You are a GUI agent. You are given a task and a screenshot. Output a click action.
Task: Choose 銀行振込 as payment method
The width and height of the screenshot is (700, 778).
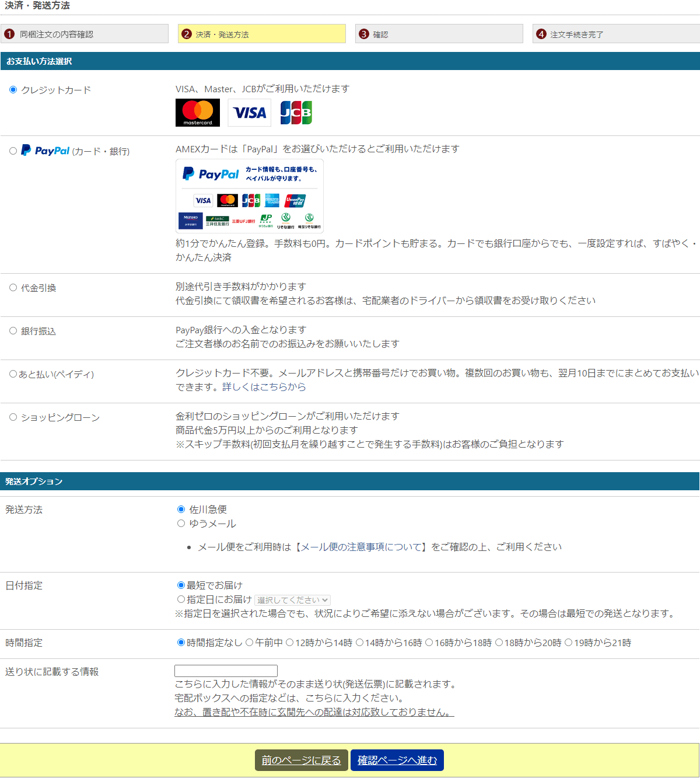click(13, 331)
